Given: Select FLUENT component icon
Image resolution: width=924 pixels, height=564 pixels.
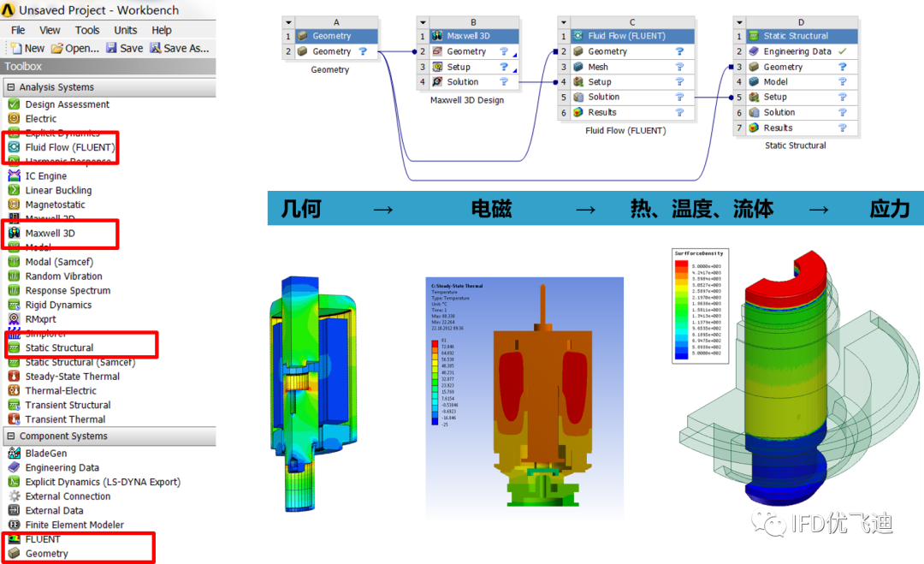Looking at the screenshot, I should [x=15, y=539].
